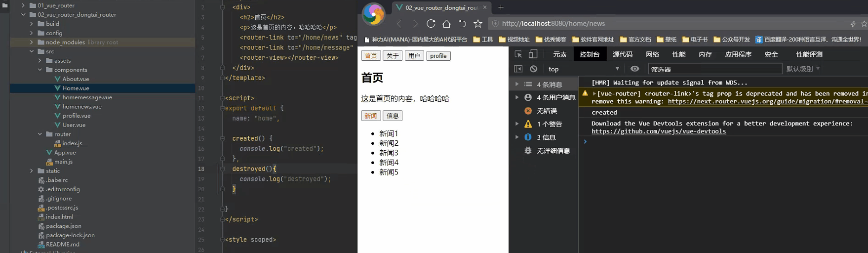Expand the vue-router warning message arrow

[x=594, y=93]
